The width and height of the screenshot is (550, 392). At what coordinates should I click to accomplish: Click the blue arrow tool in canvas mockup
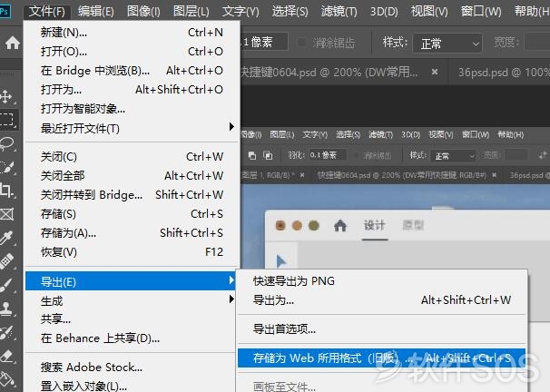tap(281, 261)
